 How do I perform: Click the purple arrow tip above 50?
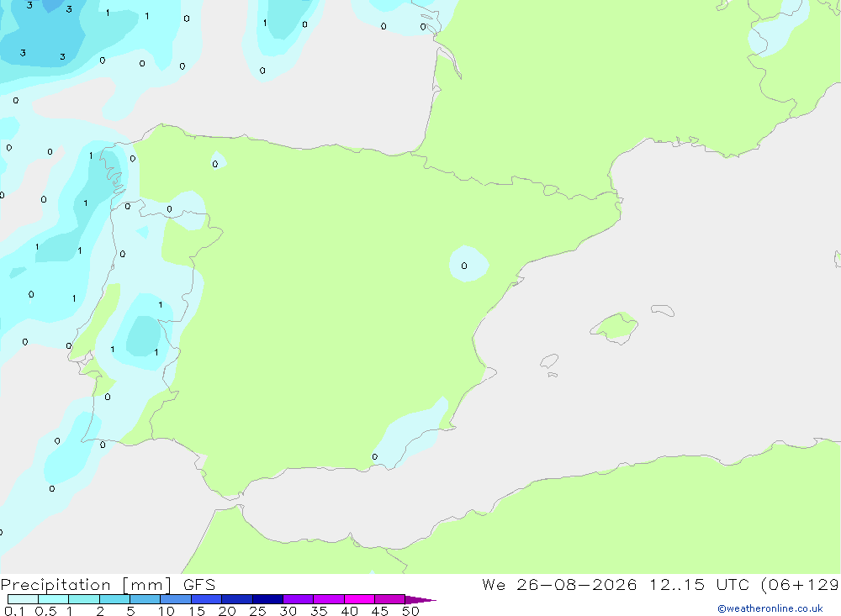420,600
